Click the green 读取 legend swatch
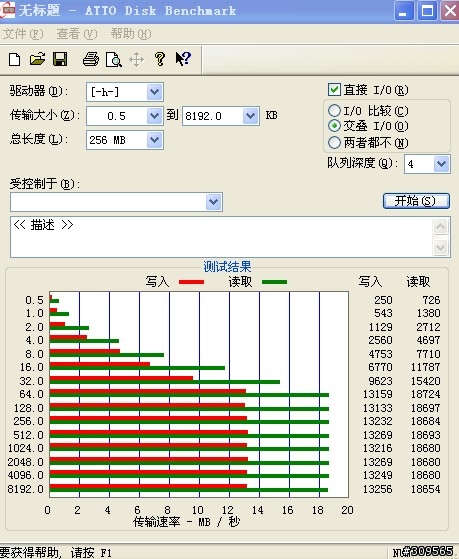Image resolution: width=459 pixels, height=559 pixels. 274,282
